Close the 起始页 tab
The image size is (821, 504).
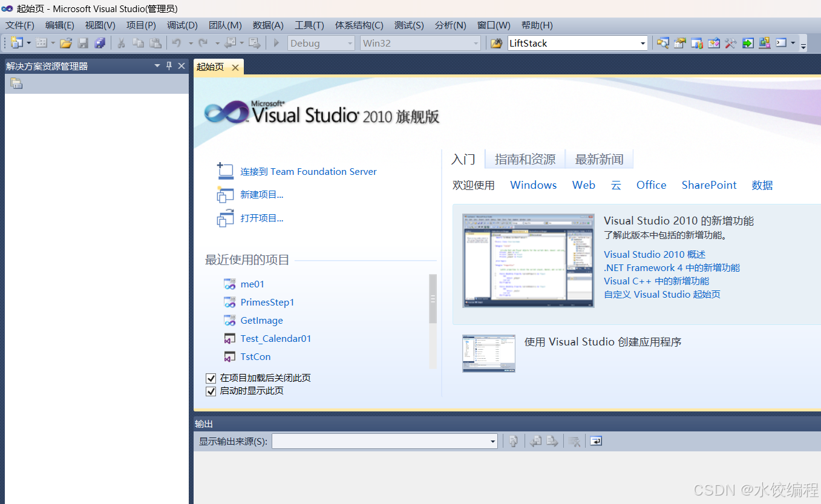tap(235, 67)
